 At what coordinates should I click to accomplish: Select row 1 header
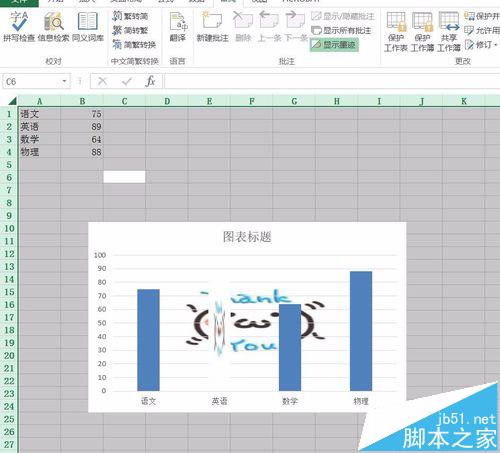click(x=9, y=114)
